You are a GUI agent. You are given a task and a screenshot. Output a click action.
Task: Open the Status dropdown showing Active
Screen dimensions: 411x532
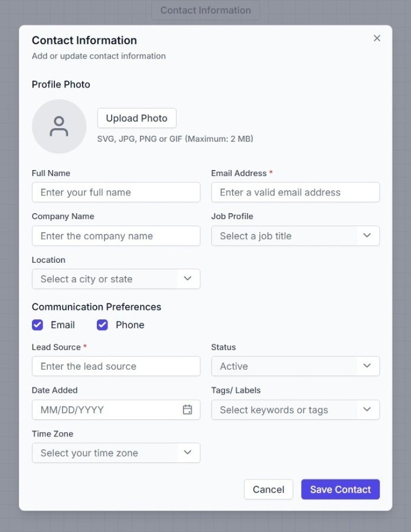[295, 366]
